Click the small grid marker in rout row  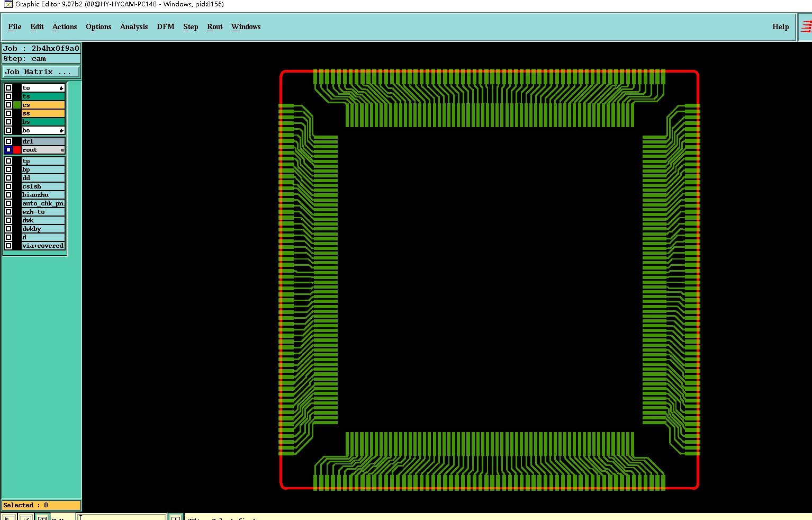(x=62, y=150)
